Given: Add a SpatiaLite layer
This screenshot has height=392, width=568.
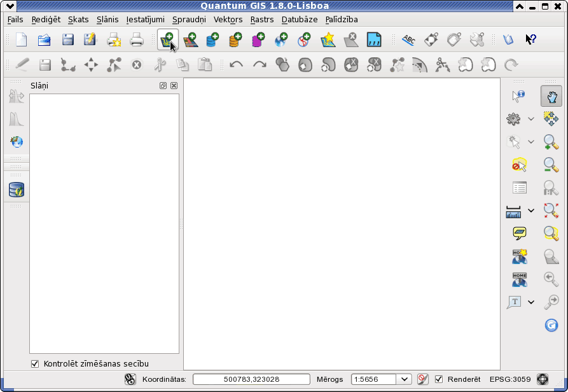Looking at the screenshot, I should click(235, 39).
